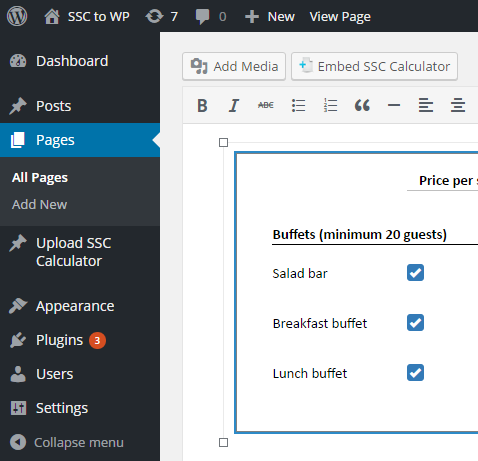Click Embed SSC Calculator button
The width and height of the screenshot is (478, 461).
pos(374,66)
